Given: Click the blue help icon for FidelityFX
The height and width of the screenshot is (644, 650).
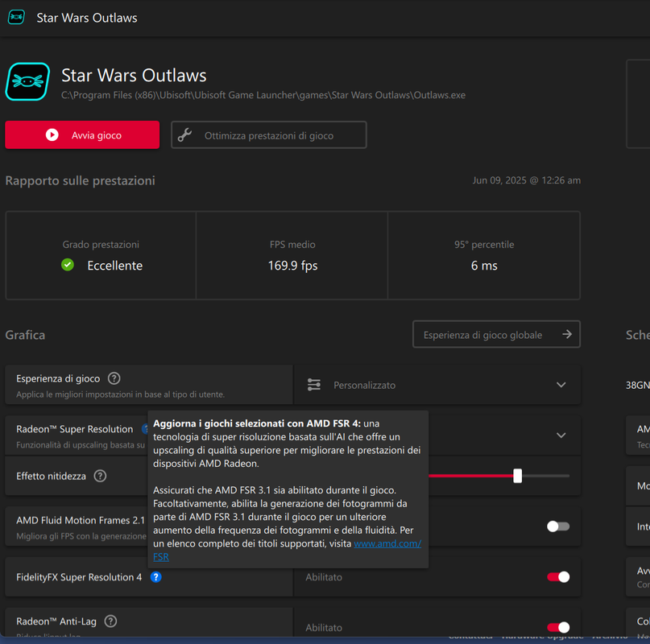Looking at the screenshot, I should click(x=156, y=577).
